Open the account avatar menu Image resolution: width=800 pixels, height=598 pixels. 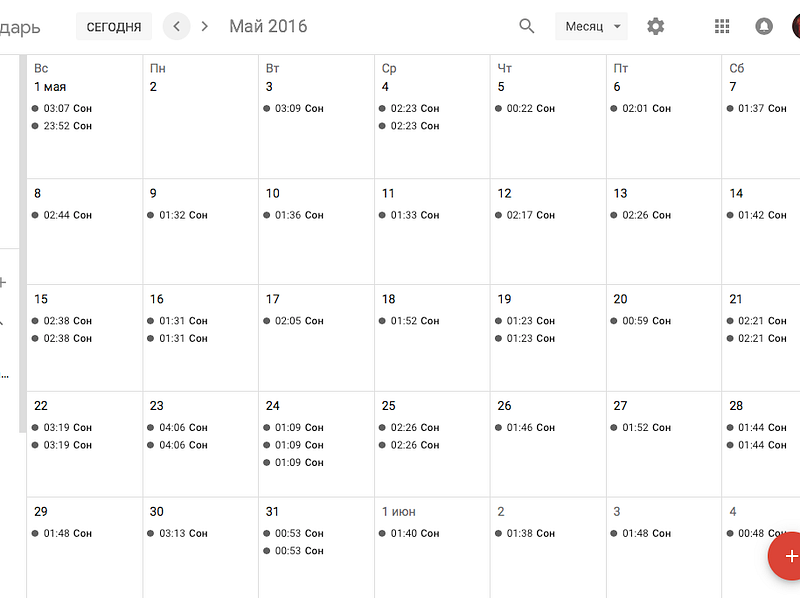796,26
